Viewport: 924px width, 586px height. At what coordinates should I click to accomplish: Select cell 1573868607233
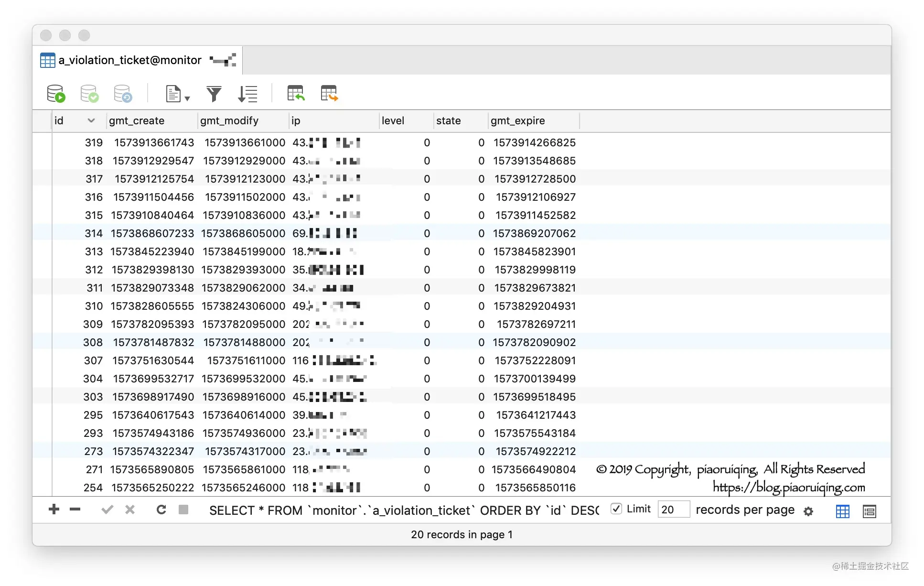point(152,233)
